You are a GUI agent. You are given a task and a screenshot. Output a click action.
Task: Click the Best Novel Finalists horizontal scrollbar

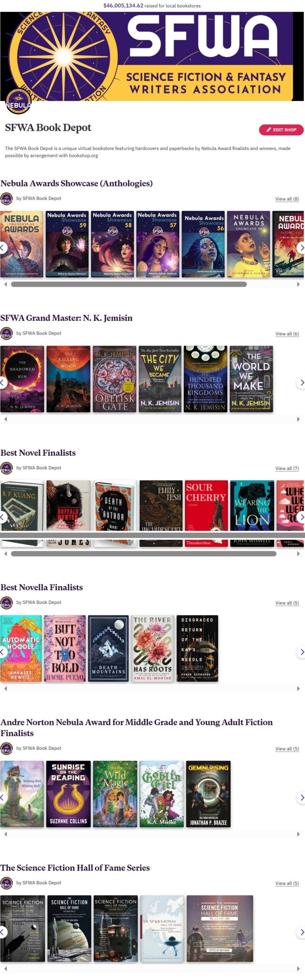(x=144, y=554)
